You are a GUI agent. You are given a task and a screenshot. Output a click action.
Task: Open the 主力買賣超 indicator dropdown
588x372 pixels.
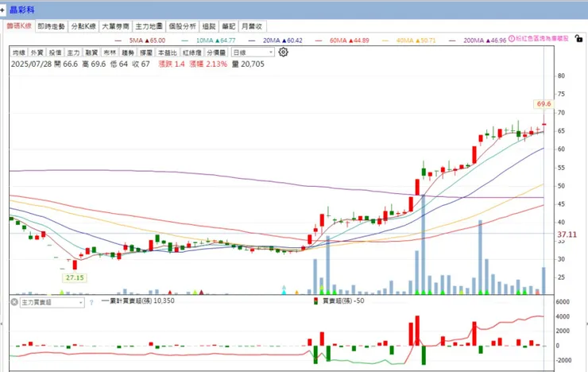52,302
